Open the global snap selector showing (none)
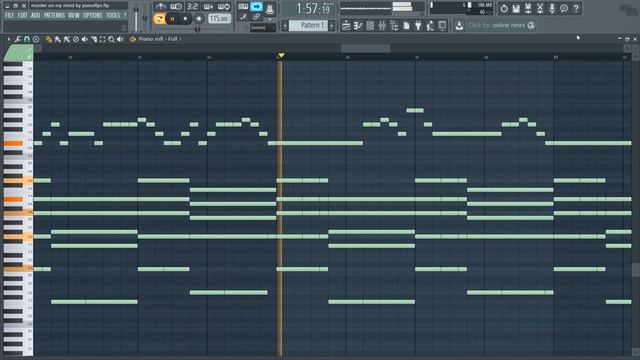The width and height of the screenshot is (640, 360). [263, 27]
